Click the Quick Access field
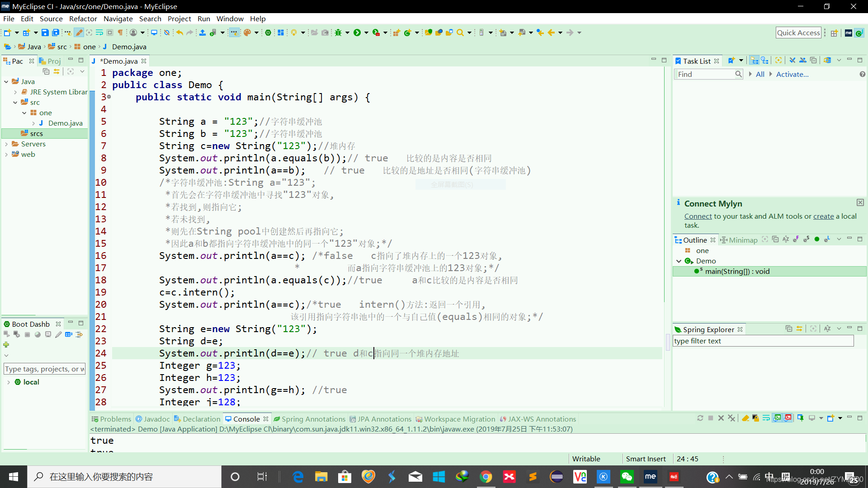The width and height of the screenshot is (868, 488). click(x=798, y=33)
